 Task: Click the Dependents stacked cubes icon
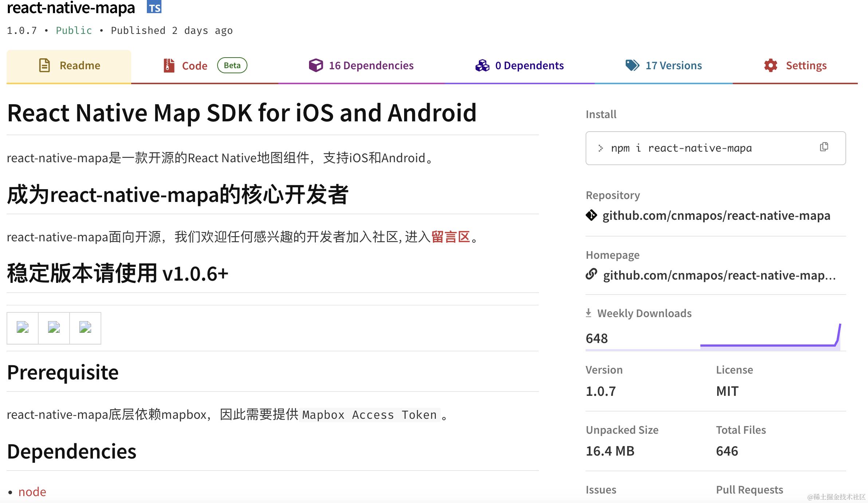tap(482, 66)
